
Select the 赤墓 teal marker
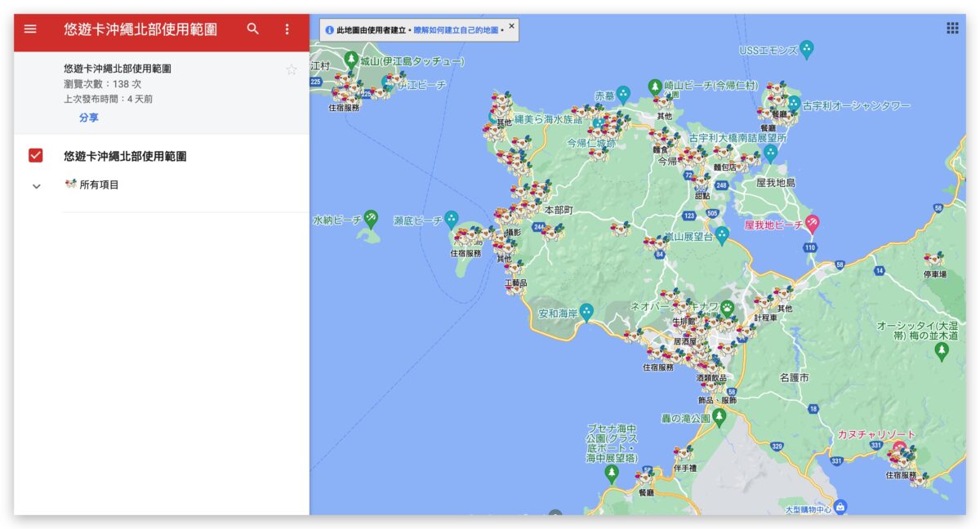point(623,95)
